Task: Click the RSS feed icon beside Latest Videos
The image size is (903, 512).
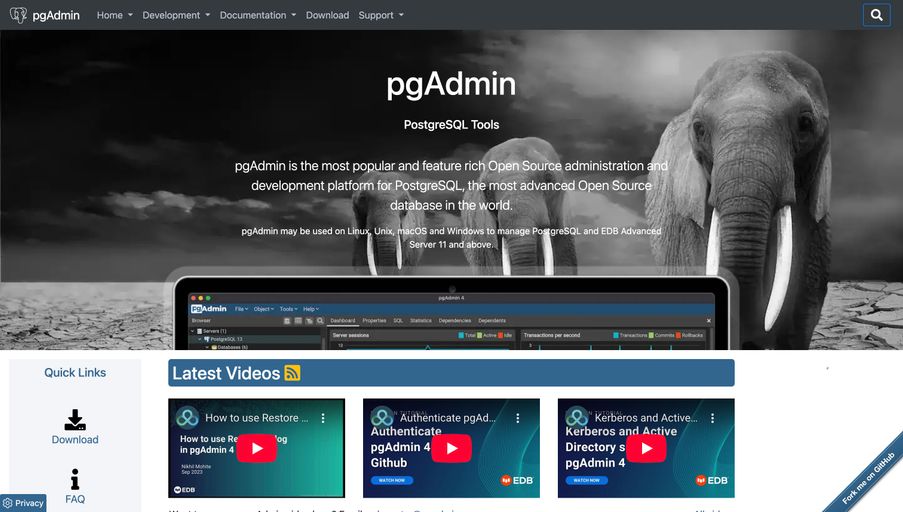Action: (293, 373)
